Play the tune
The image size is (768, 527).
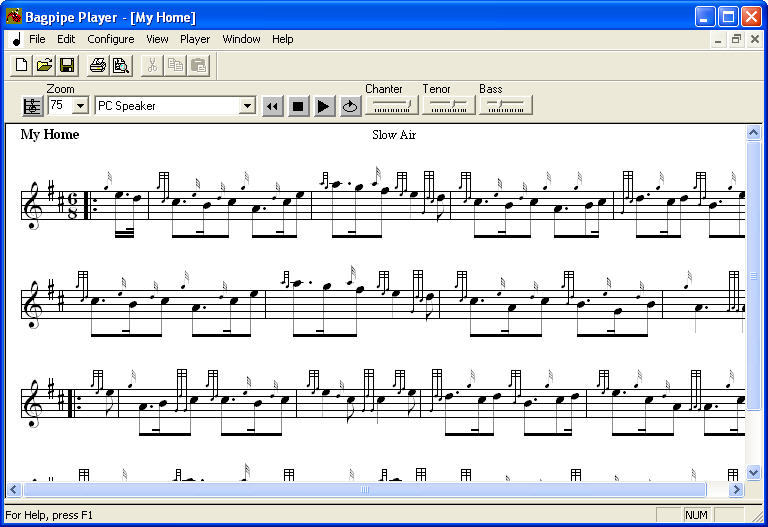324,106
